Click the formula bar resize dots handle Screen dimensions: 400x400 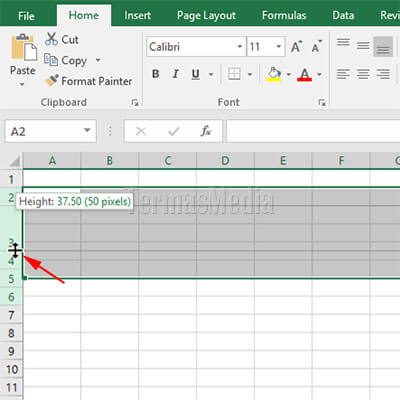coord(110,131)
